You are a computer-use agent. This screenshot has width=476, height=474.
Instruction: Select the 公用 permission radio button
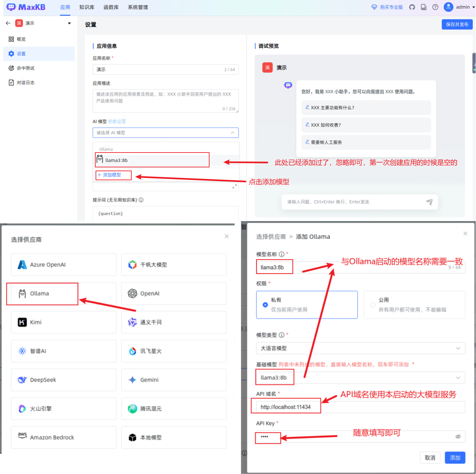coord(373,305)
